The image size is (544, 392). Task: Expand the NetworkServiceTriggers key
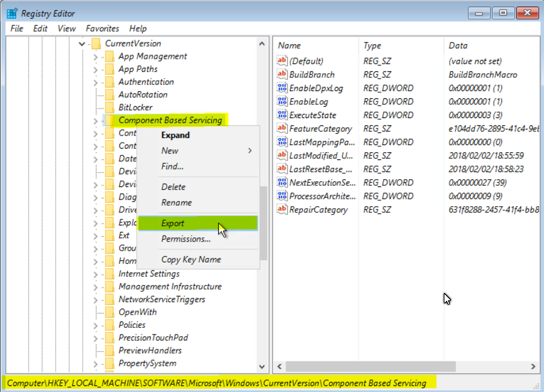point(95,300)
